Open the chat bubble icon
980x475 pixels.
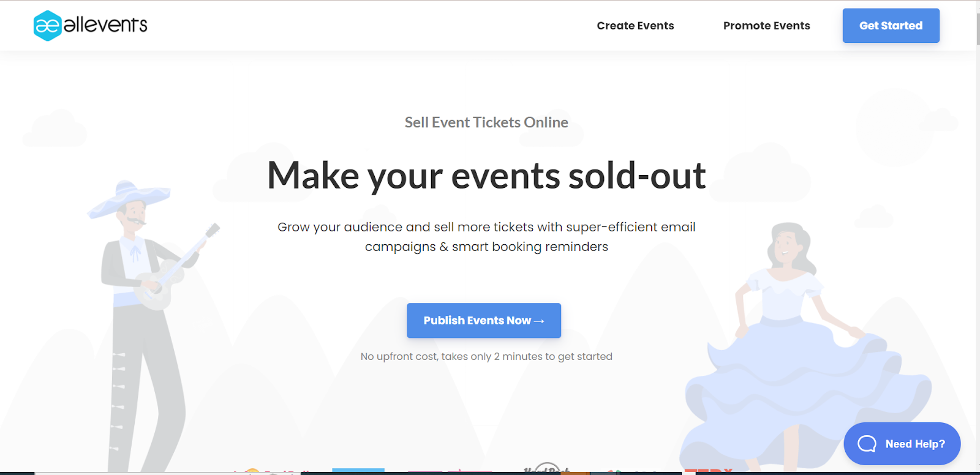pyautogui.click(x=867, y=444)
